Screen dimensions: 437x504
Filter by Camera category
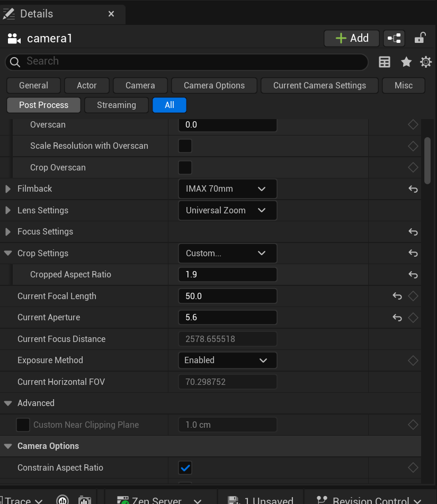click(x=140, y=86)
